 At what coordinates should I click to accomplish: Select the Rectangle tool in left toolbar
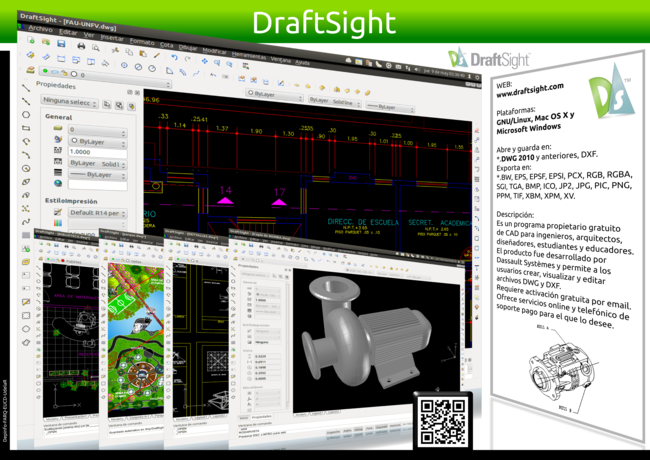[26, 128]
